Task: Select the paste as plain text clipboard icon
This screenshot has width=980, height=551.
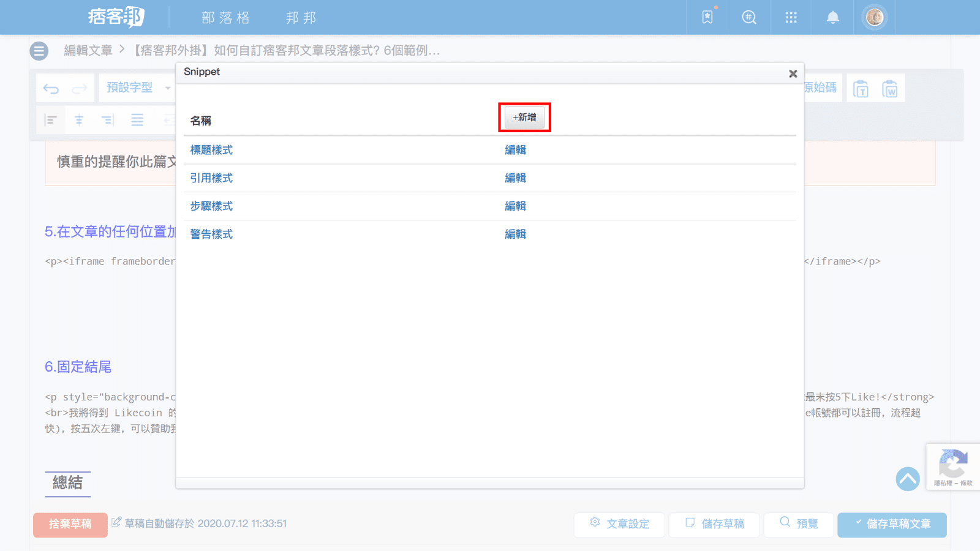Action: pos(861,88)
